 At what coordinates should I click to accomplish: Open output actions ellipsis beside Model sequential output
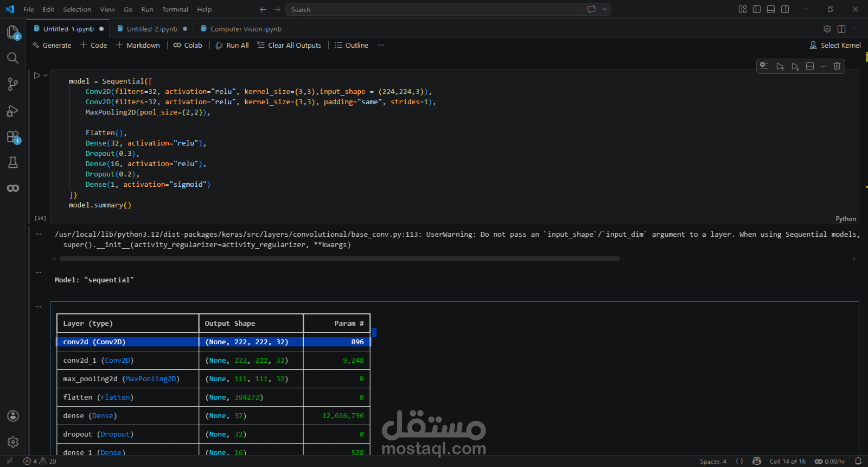39,272
